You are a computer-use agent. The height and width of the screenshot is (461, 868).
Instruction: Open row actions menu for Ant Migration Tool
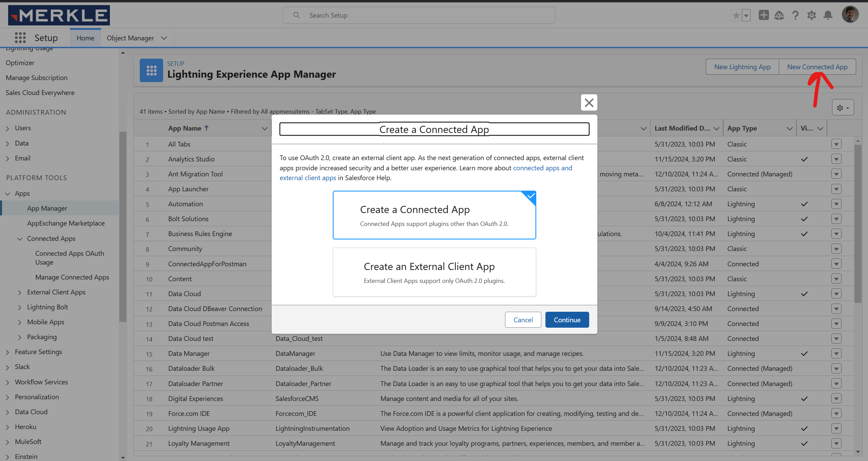pos(836,174)
